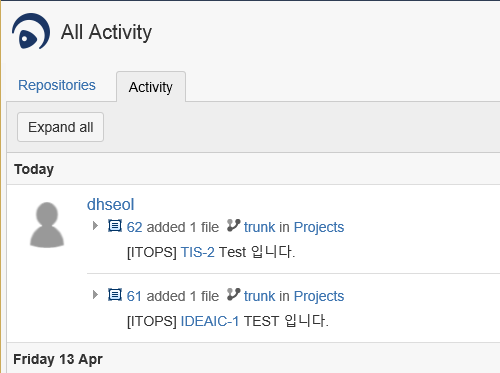
Task: Click changeset icon beside revision 62
Action: click(115, 226)
